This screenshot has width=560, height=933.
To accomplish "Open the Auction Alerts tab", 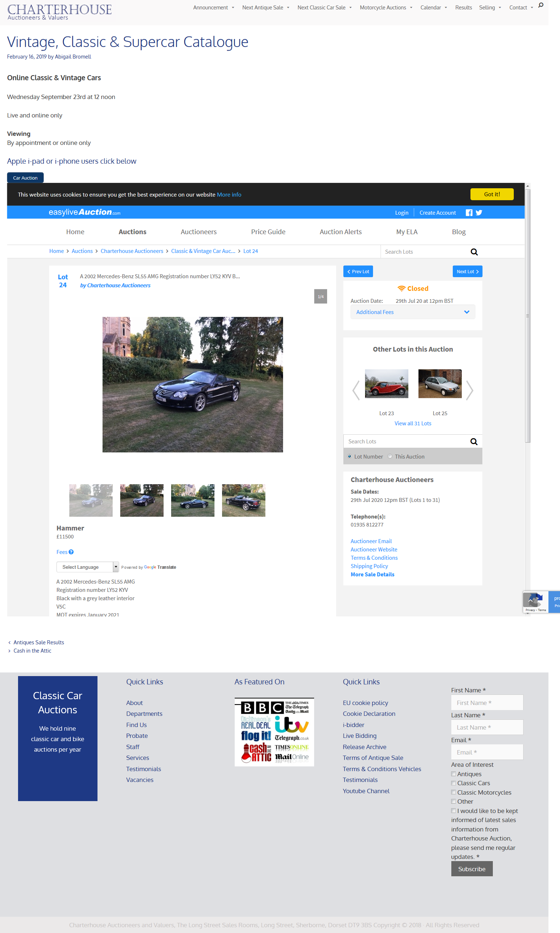I will [x=340, y=232].
